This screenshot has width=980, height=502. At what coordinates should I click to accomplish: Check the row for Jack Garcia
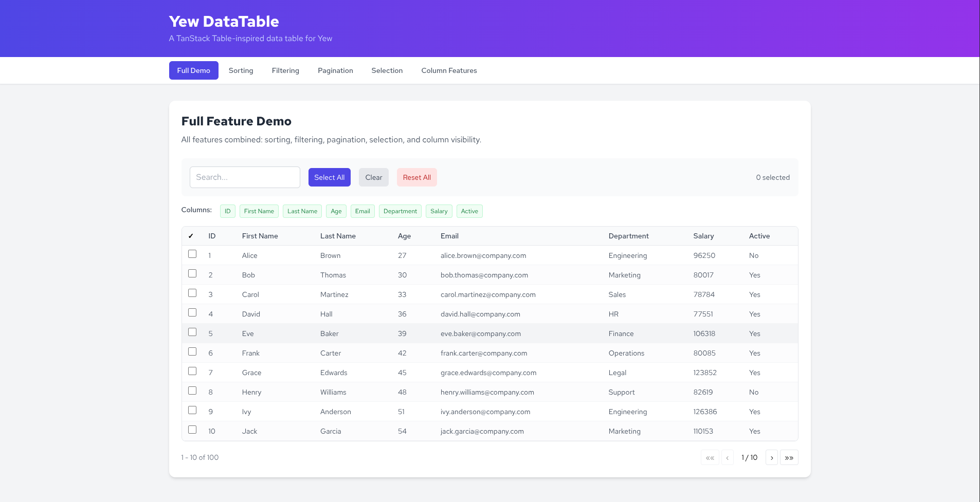pyautogui.click(x=192, y=430)
